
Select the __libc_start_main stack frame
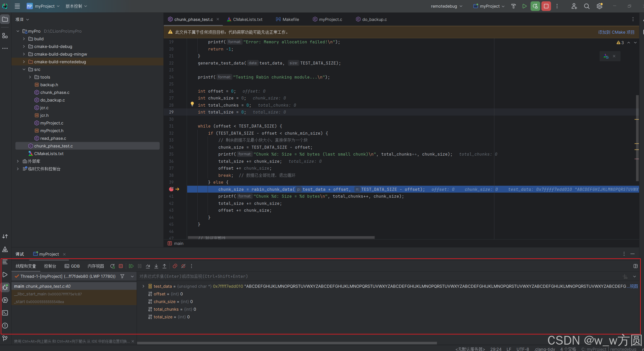pyautogui.click(x=74, y=294)
